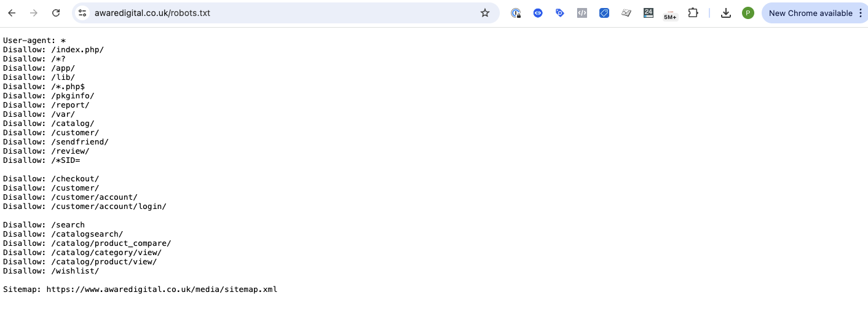Open site information icon in address bar
868x335 pixels.
[82, 13]
